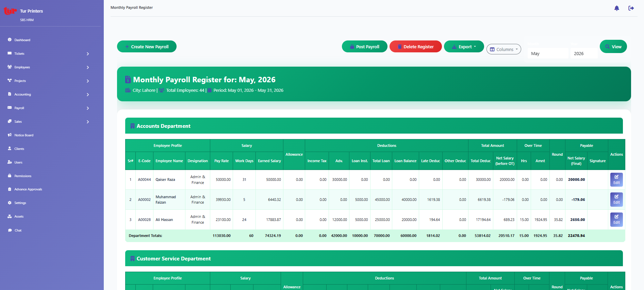Screen dimensions: 644x290
Task: Click the Chat bubble icon
Action: 10,230
